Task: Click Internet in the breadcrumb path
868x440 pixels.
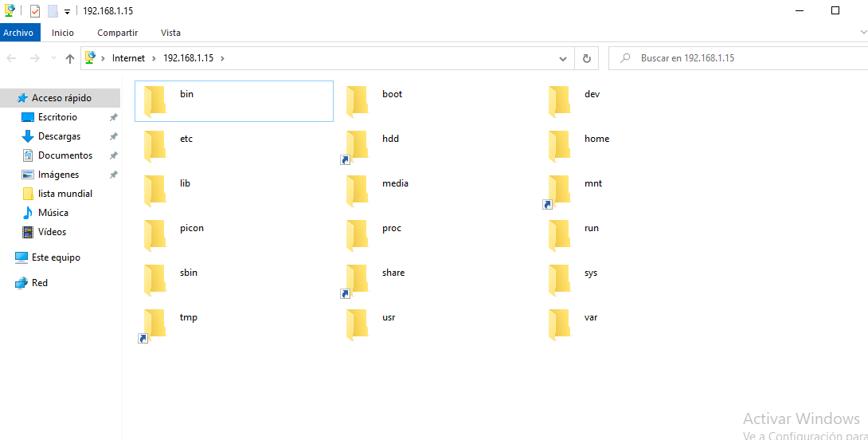Action: pos(128,58)
